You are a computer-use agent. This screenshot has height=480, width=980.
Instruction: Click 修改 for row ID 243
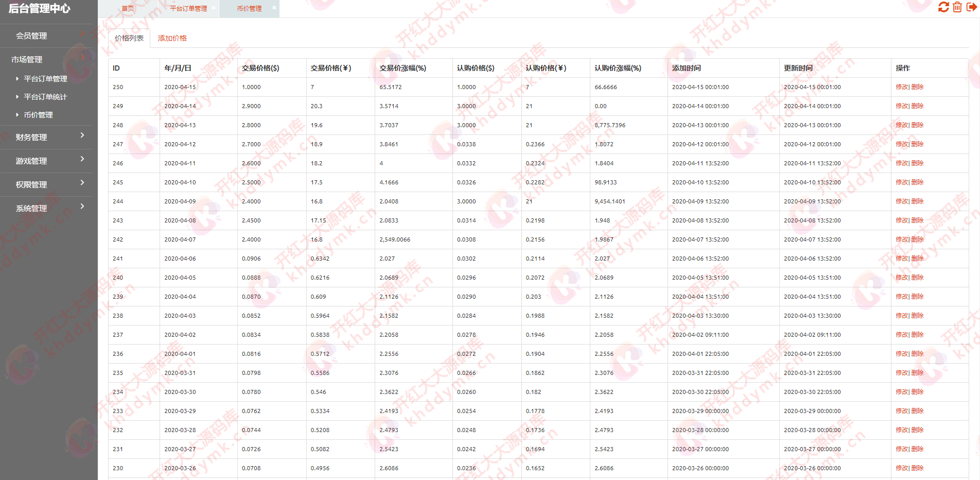(902, 220)
